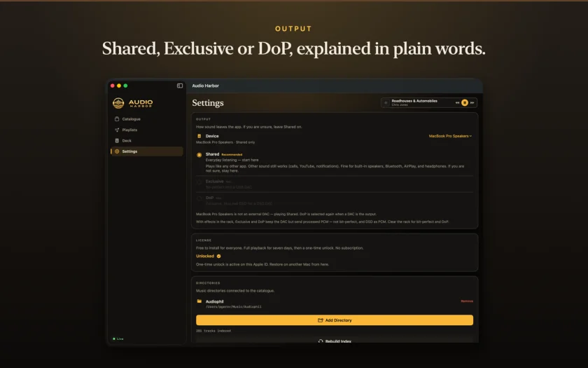Toggle the sidebar panel icon

point(180,86)
